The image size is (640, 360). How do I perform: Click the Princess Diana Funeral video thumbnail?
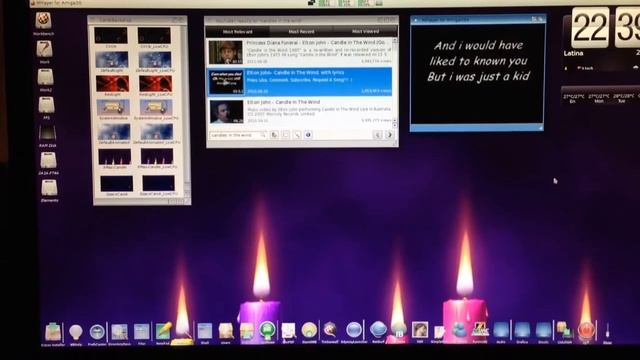coord(226,52)
